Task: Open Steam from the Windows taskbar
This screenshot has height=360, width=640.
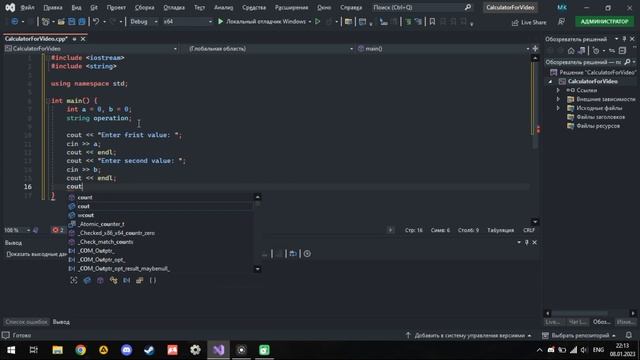Action: (149, 350)
